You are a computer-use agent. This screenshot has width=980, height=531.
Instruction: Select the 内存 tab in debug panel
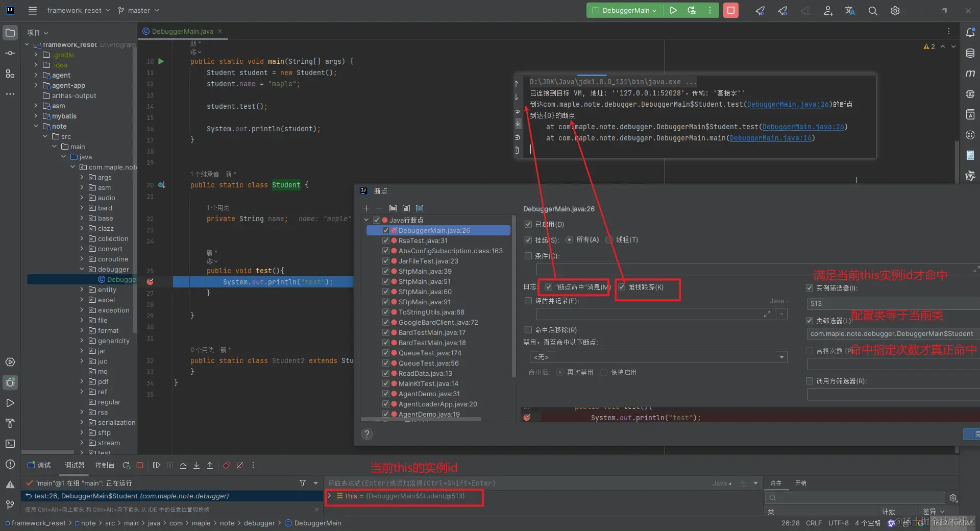(x=776, y=483)
